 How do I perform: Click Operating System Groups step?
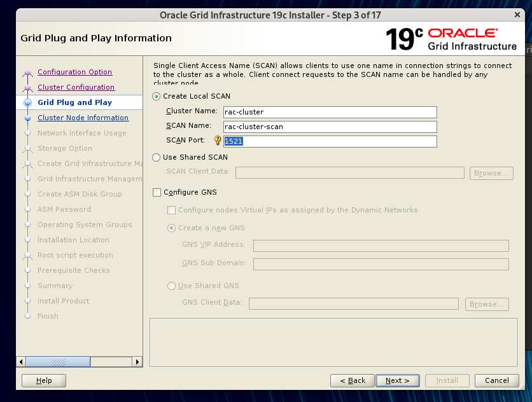click(85, 225)
